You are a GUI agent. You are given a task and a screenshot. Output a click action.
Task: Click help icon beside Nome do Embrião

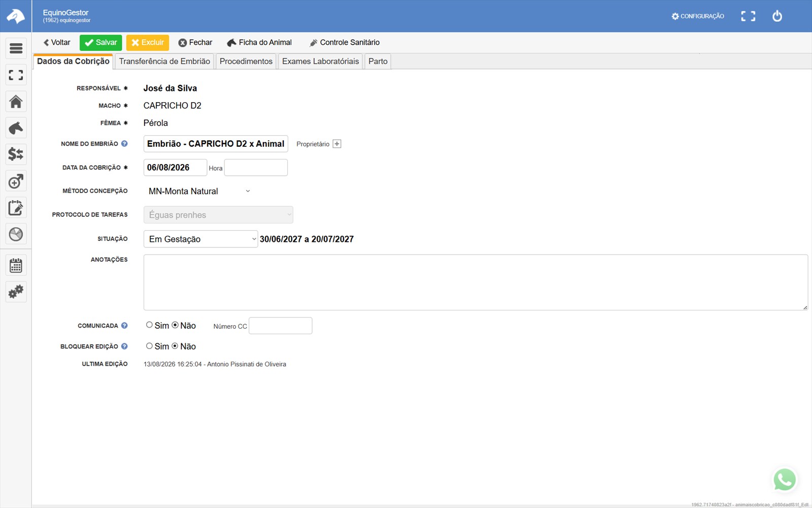click(124, 144)
